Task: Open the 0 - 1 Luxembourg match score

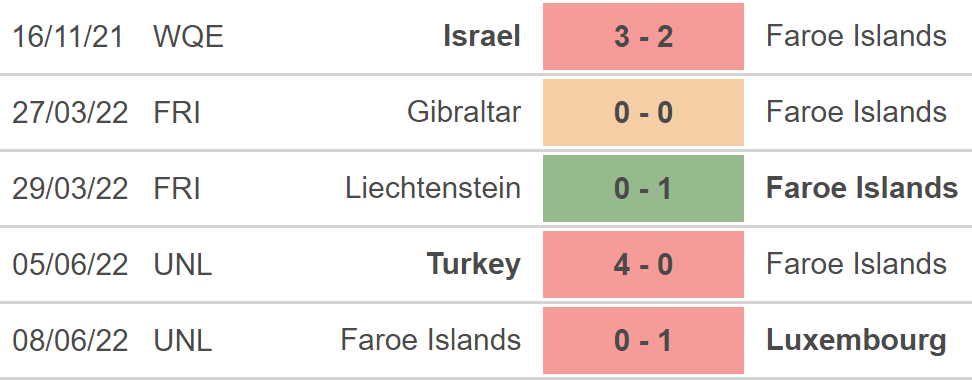Action: coord(643,340)
